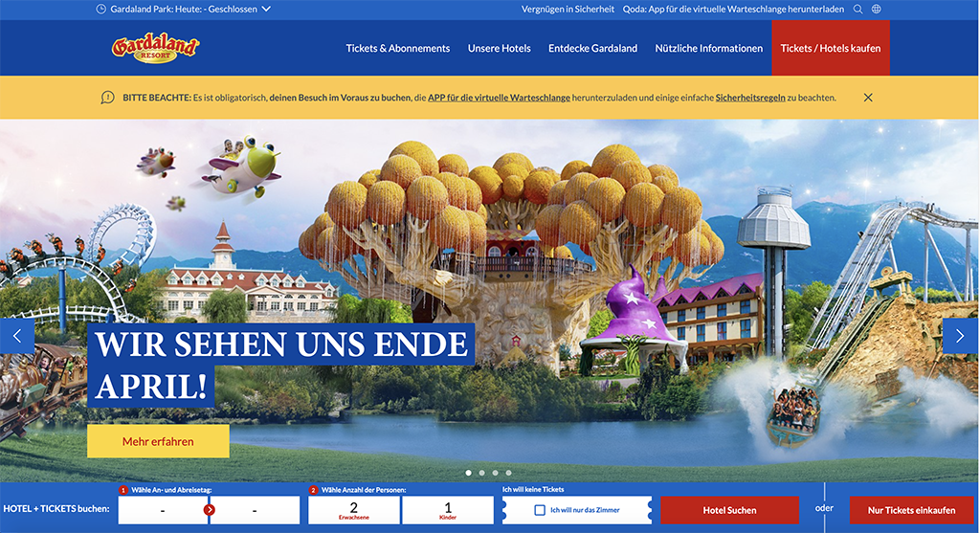Change the number of Kinder

click(x=448, y=510)
